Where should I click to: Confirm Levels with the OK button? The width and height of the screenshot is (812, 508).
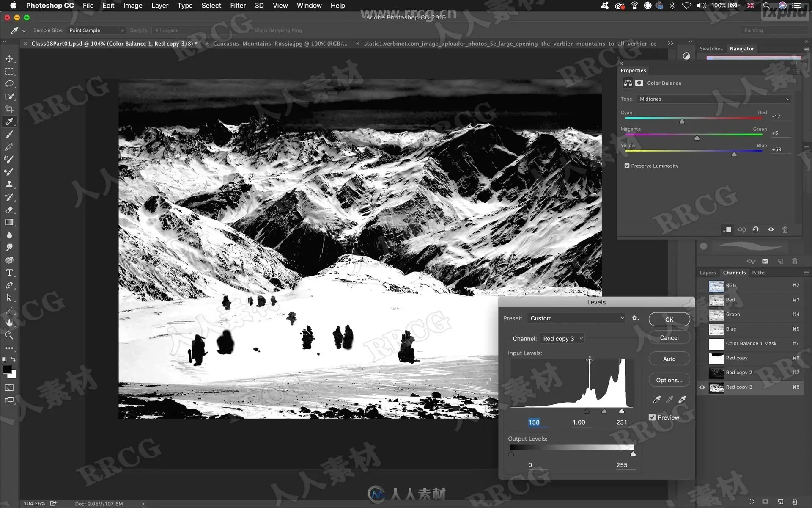point(669,319)
